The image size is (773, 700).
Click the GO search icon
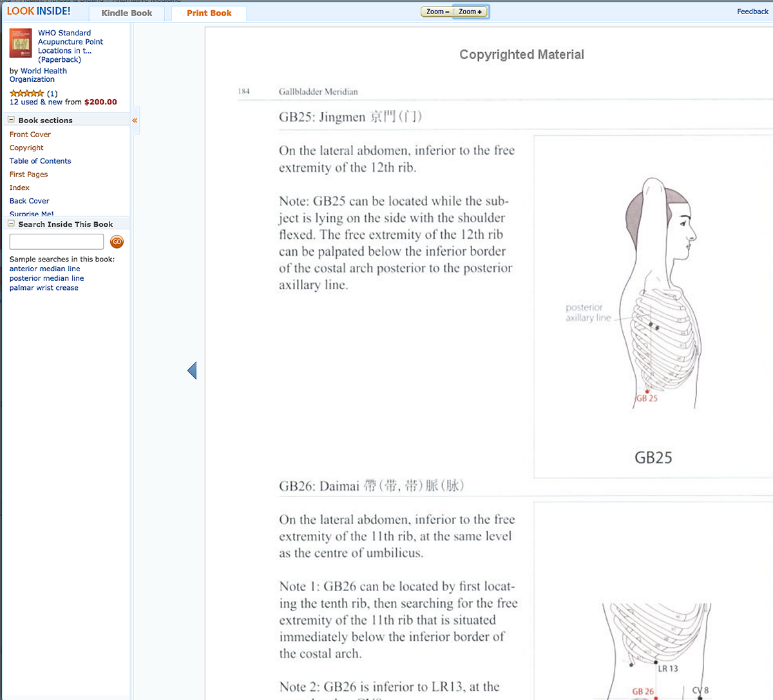(x=117, y=241)
